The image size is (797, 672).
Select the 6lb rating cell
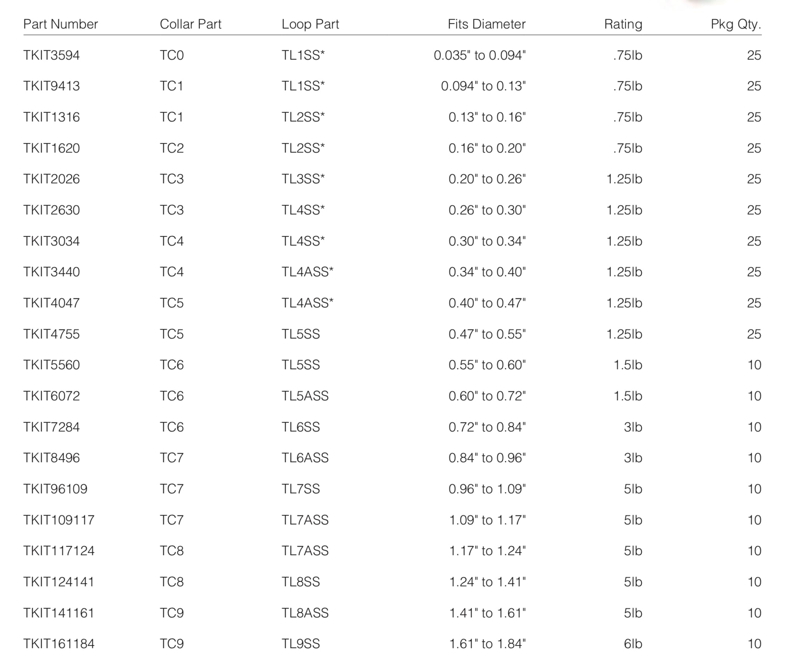633,644
